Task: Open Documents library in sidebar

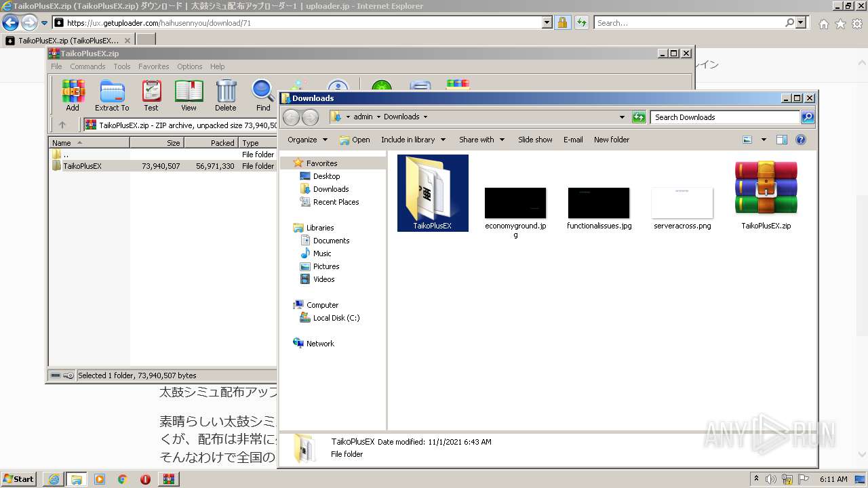Action: coord(331,241)
